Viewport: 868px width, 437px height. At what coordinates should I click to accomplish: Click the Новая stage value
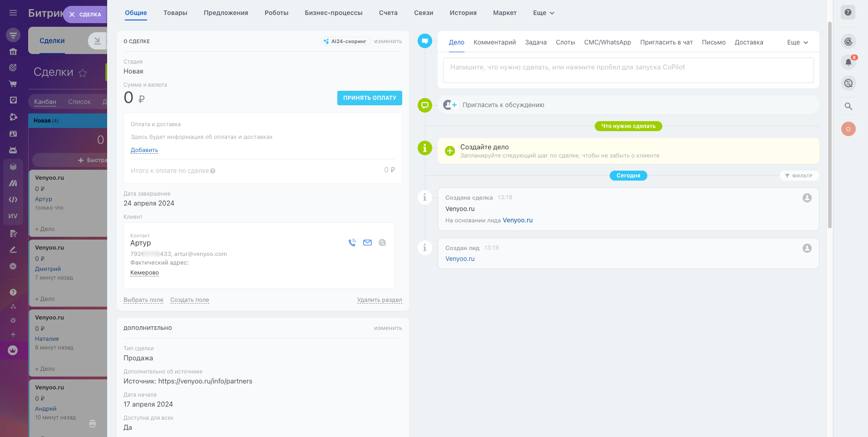pyautogui.click(x=133, y=71)
